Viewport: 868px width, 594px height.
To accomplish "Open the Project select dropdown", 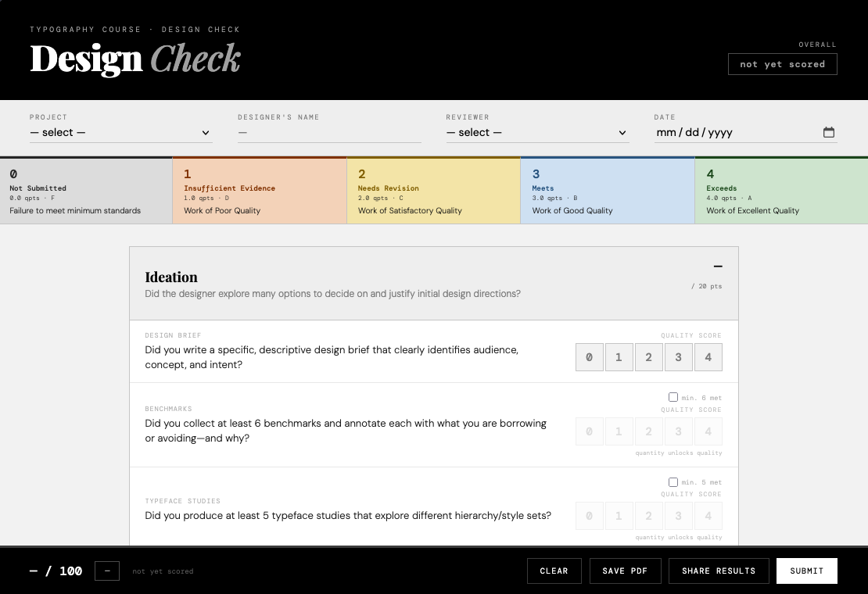I will tap(120, 132).
